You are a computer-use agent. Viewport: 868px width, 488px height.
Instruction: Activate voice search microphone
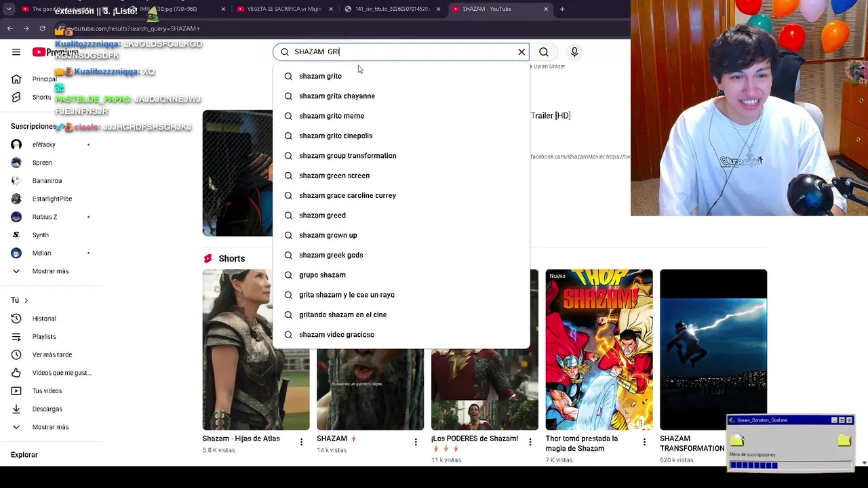click(574, 52)
